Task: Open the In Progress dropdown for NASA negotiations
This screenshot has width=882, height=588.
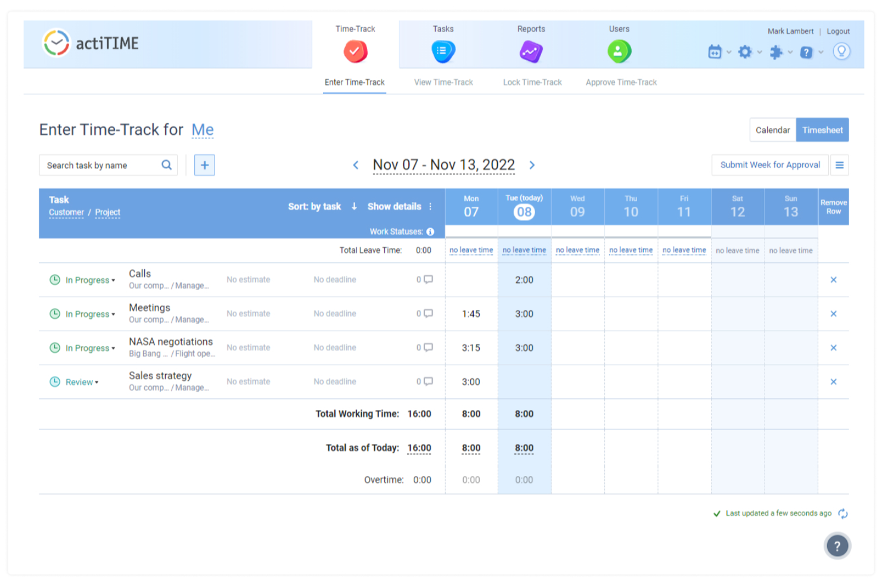Action: pos(90,348)
